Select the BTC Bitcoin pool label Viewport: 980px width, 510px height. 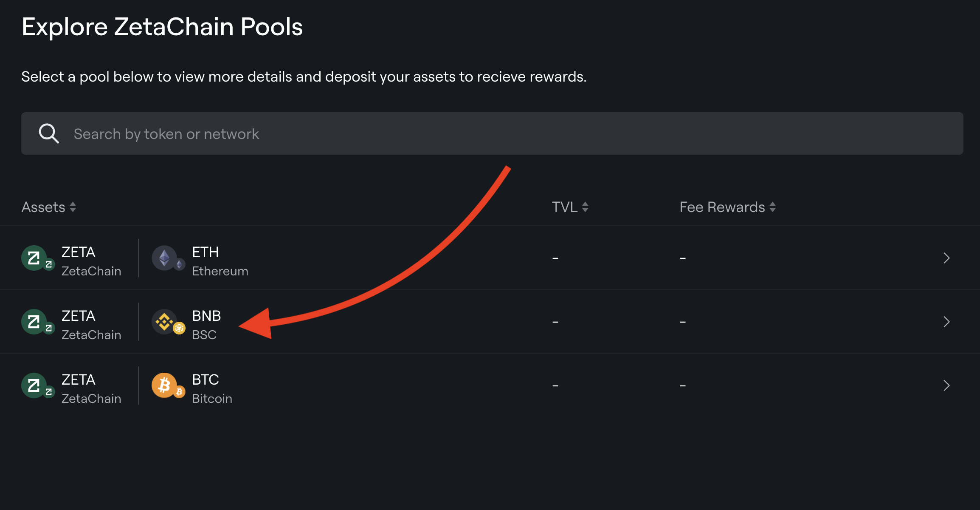coord(211,389)
